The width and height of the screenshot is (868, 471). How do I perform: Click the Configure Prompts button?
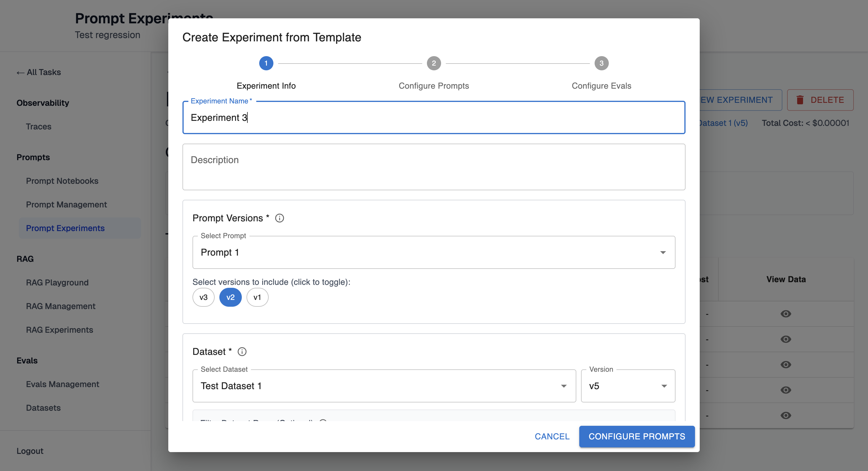pos(637,436)
